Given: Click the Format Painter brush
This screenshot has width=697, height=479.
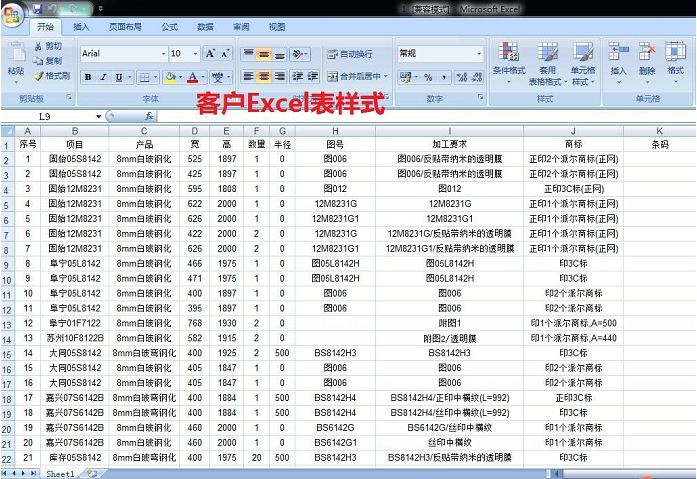Looking at the screenshot, I should tap(52, 76).
